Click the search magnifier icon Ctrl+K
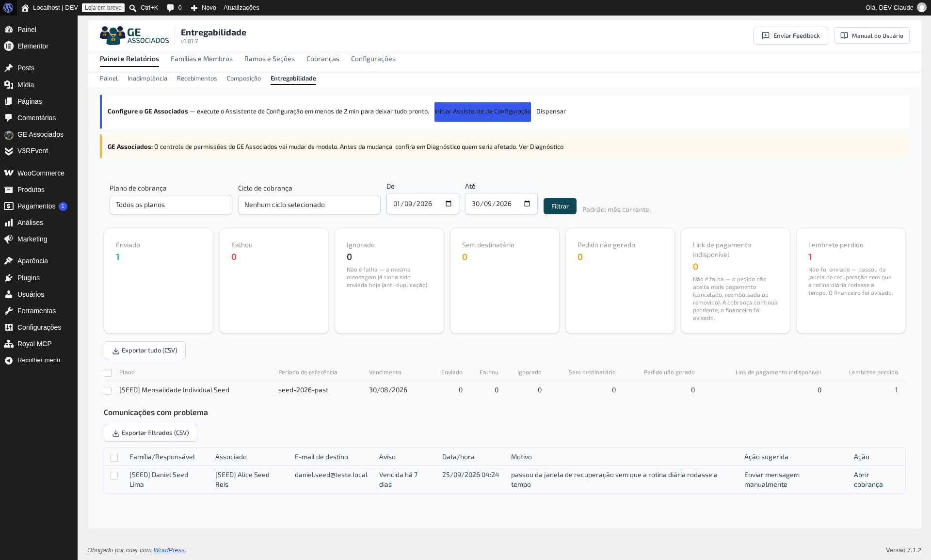The height and width of the screenshot is (560, 931). [x=133, y=8]
